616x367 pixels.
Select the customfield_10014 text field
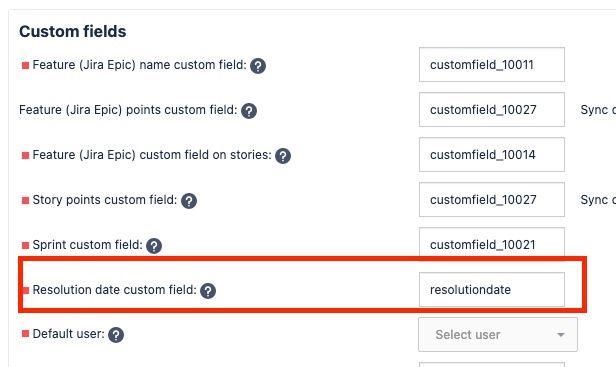492,154
